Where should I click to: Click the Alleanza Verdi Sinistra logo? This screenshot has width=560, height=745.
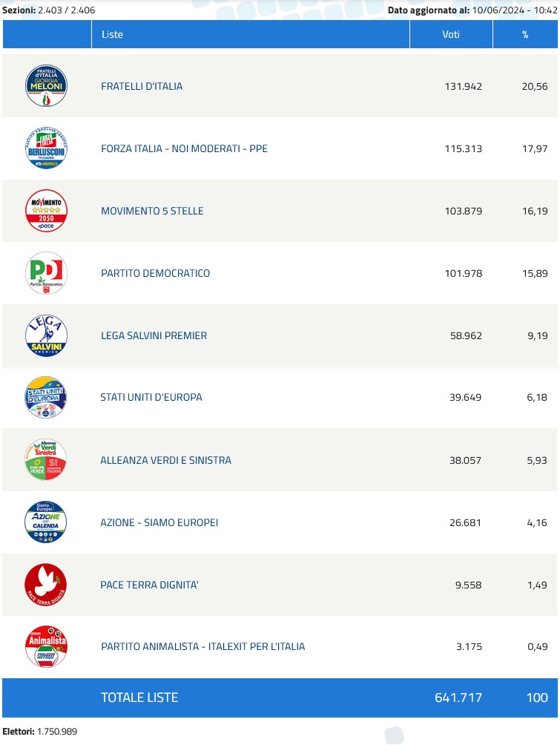pyautogui.click(x=46, y=460)
